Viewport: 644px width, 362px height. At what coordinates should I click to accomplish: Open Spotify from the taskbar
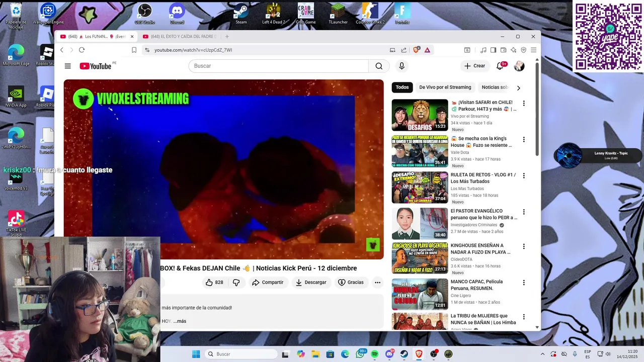[375, 354]
